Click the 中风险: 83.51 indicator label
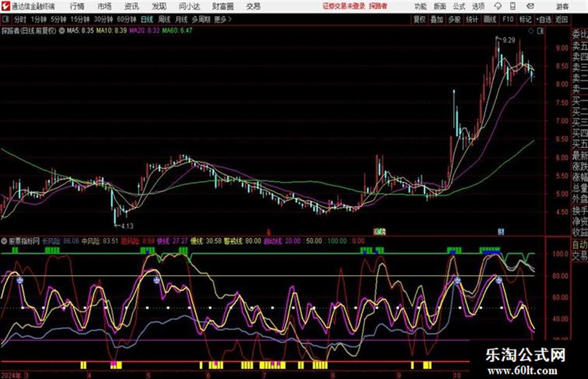Screen dimensions: 588x379 click(100, 241)
